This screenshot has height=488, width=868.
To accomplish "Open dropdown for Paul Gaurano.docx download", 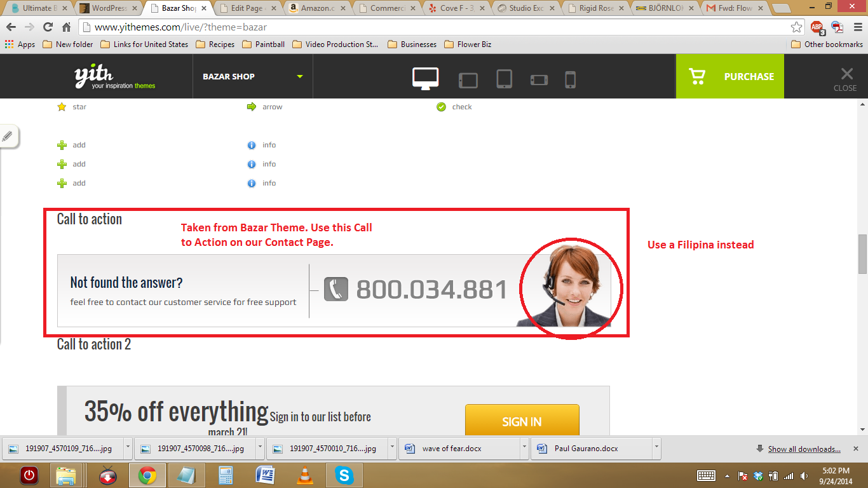I will point(656,448).
